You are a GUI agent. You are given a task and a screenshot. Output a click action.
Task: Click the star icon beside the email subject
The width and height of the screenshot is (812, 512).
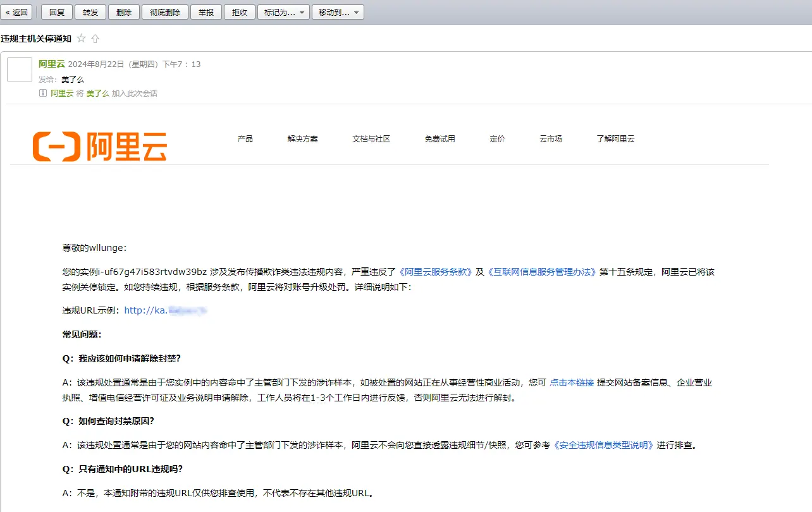coord(81,39)
